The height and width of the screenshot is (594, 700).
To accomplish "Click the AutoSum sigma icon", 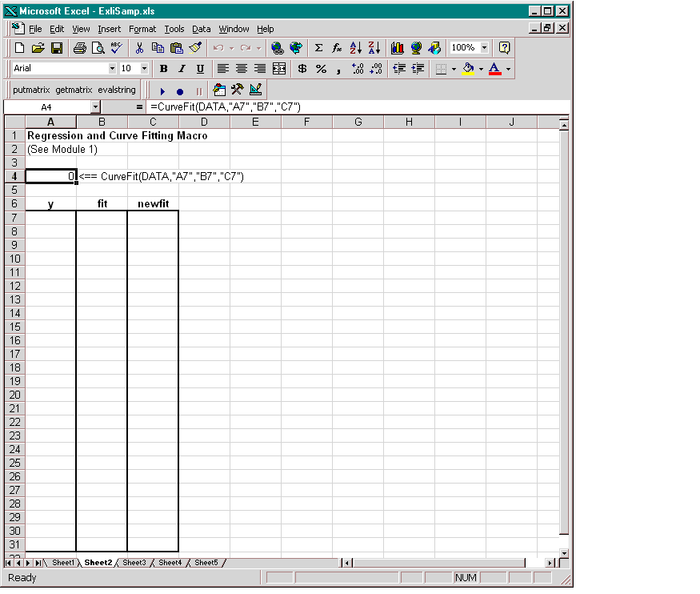I will tap(318, 48).
